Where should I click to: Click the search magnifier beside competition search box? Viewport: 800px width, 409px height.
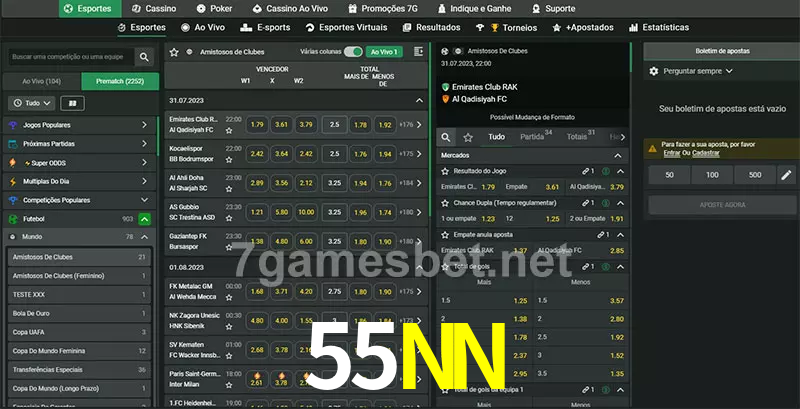145,58
